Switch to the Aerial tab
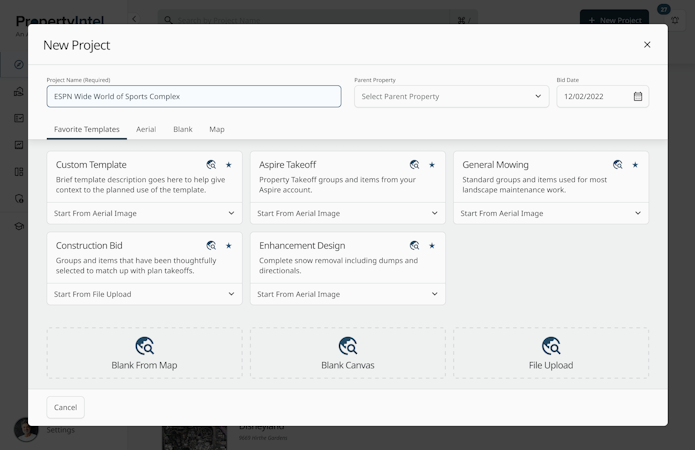Screen dimensions: 695x450 [x=146, y=129]
